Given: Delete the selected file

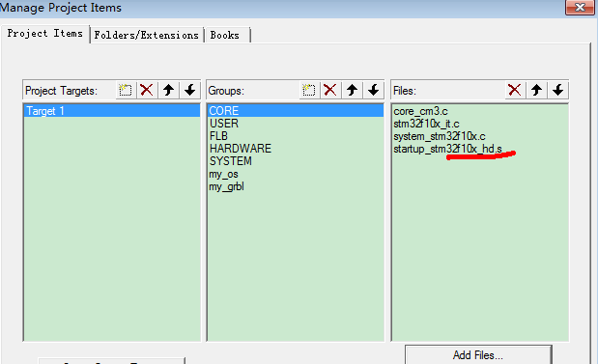Looking at the screenshot, I should (x=515, y=91).
